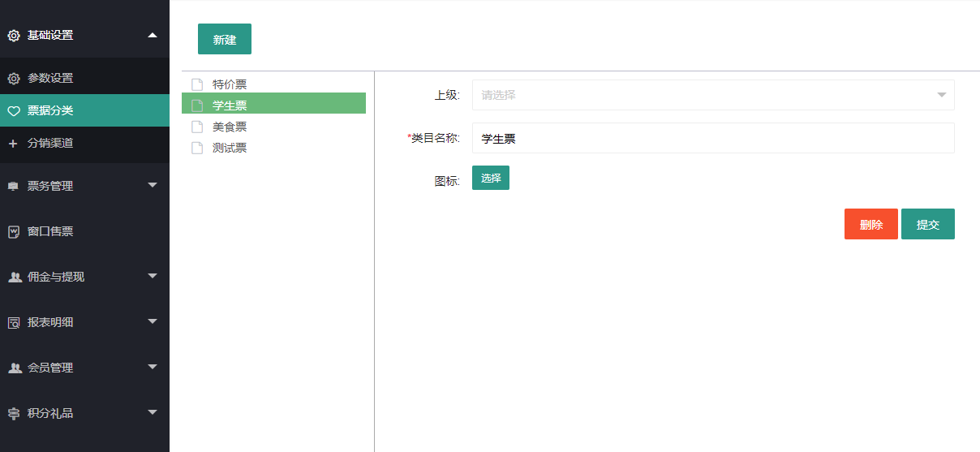Open the 参数设置 menu item
The width and height of the screenshot is (980, 452).
tap(50, 79)
